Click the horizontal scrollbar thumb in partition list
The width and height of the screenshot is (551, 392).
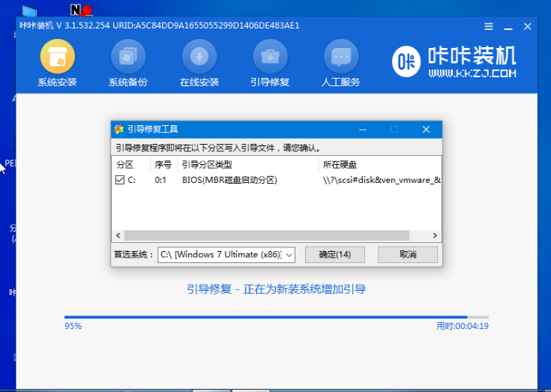(x=267, y=235)
